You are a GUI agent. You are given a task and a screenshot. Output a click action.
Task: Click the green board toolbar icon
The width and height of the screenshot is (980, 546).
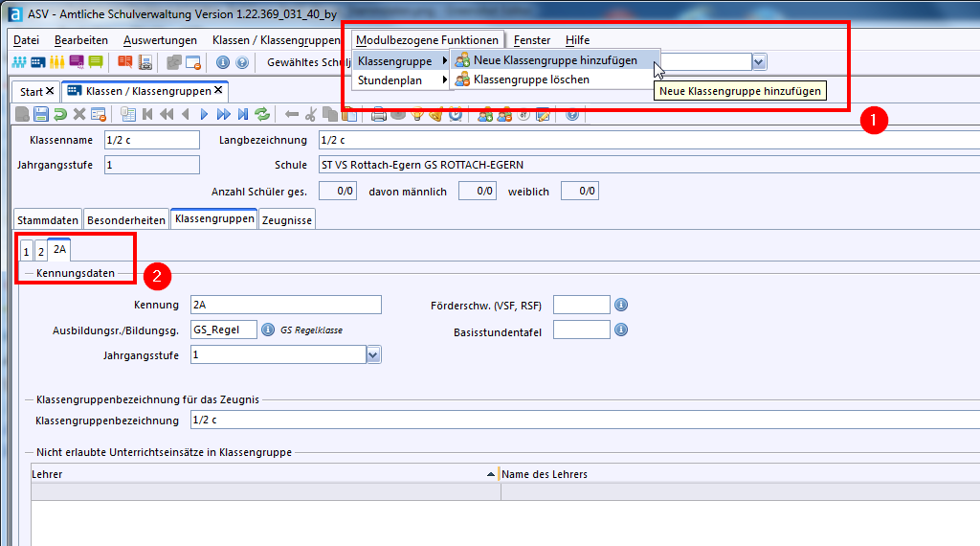point(96,62)
